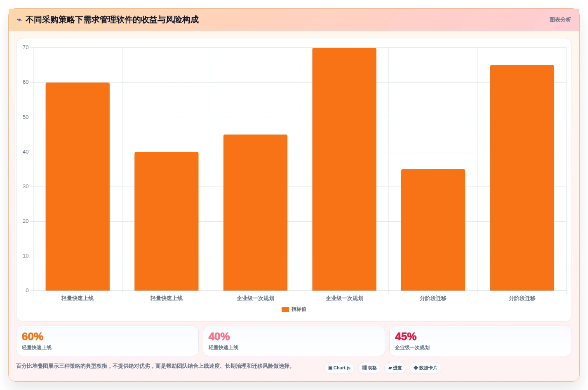This screenshot has width=588, height=390.
Task: Click the y-axis label 70
Action: (x=26, y=47)
